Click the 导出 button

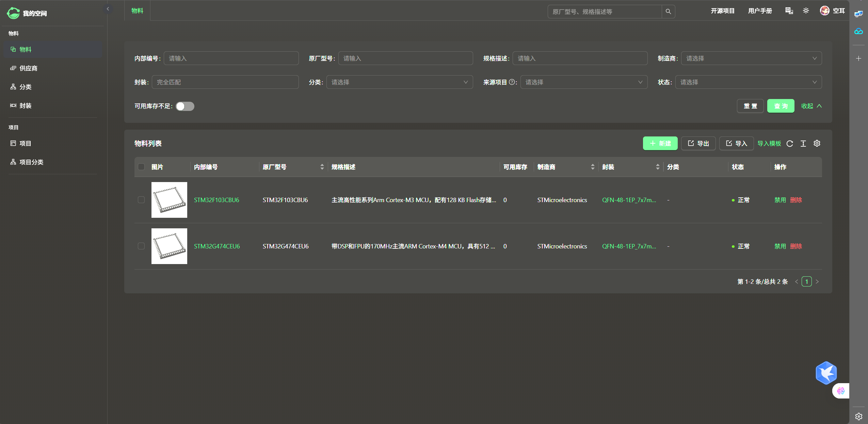pyautogui.click(x=698, y=143)
